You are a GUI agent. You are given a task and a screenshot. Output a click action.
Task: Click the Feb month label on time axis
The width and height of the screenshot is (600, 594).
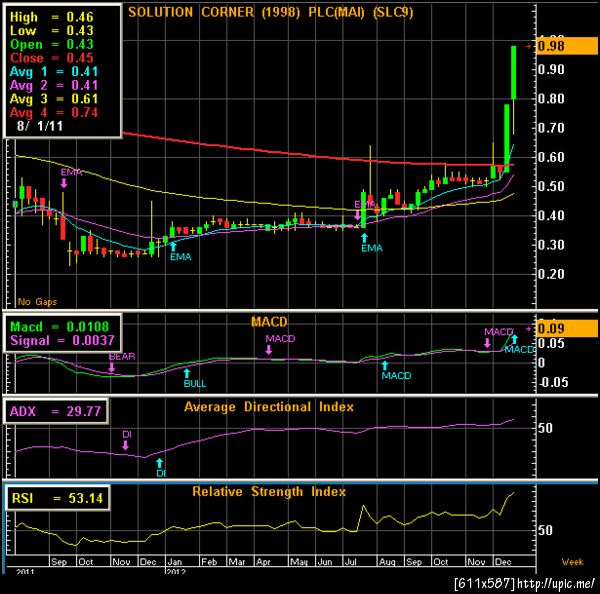tap(209, 562)
